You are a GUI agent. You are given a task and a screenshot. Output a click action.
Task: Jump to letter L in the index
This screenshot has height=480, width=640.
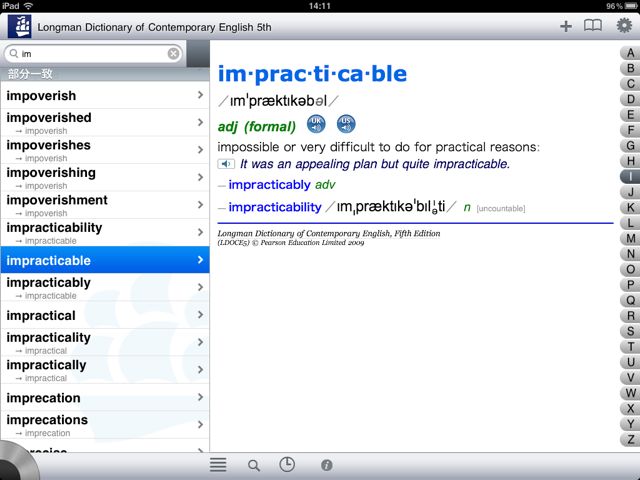(x=630, y=223)
